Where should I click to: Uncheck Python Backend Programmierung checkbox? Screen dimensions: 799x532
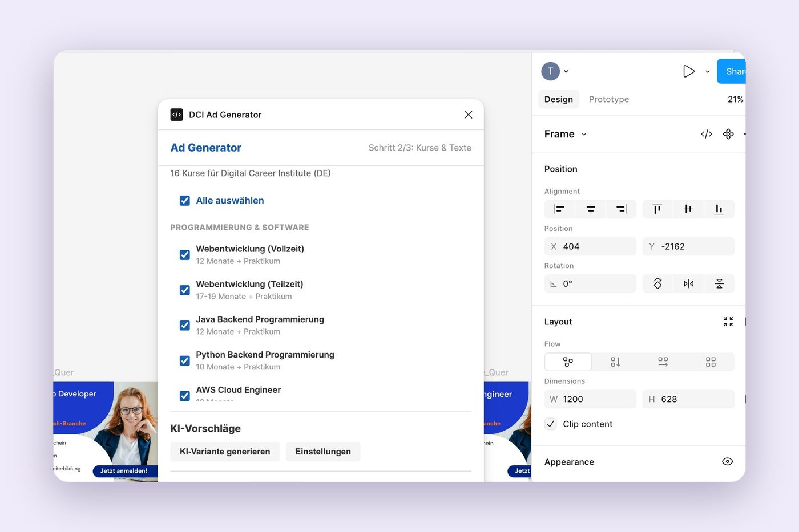(184, 361)
